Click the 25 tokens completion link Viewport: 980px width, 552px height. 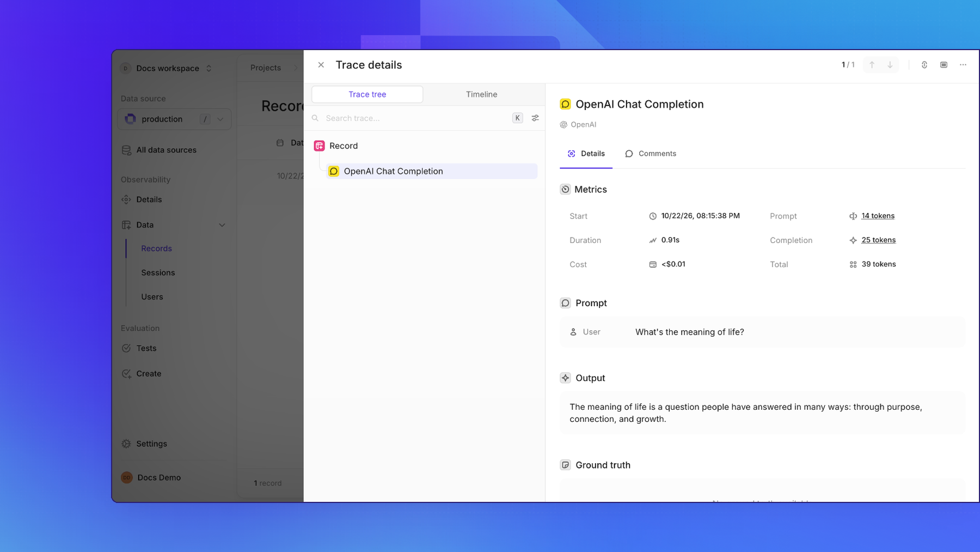coord(878,240)
